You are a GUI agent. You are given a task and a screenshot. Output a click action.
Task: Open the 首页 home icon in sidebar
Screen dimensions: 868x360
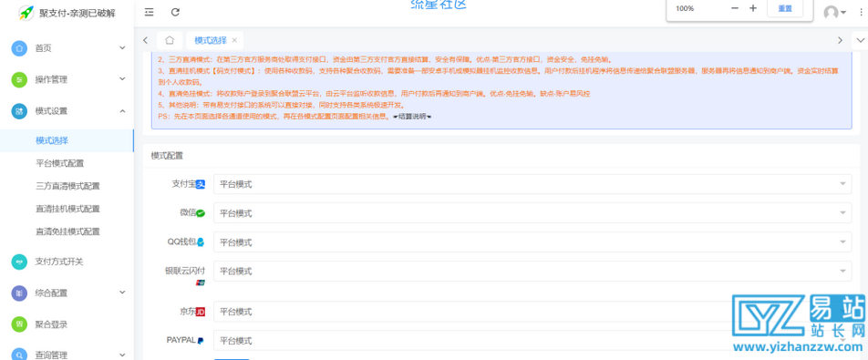click(19, 48)
